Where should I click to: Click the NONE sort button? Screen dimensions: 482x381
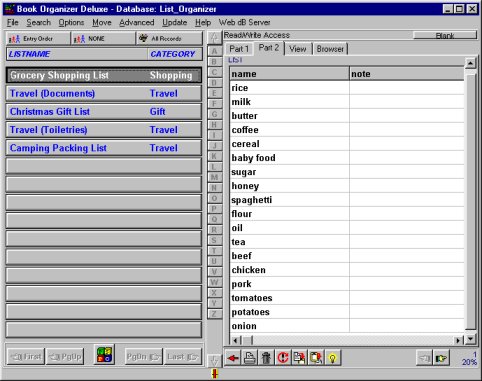click(103, 39)
